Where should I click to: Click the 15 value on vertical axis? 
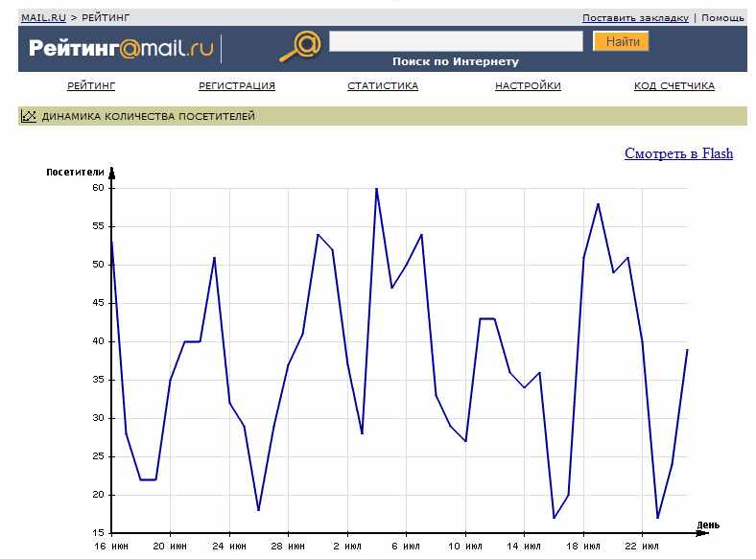[99, 532]
